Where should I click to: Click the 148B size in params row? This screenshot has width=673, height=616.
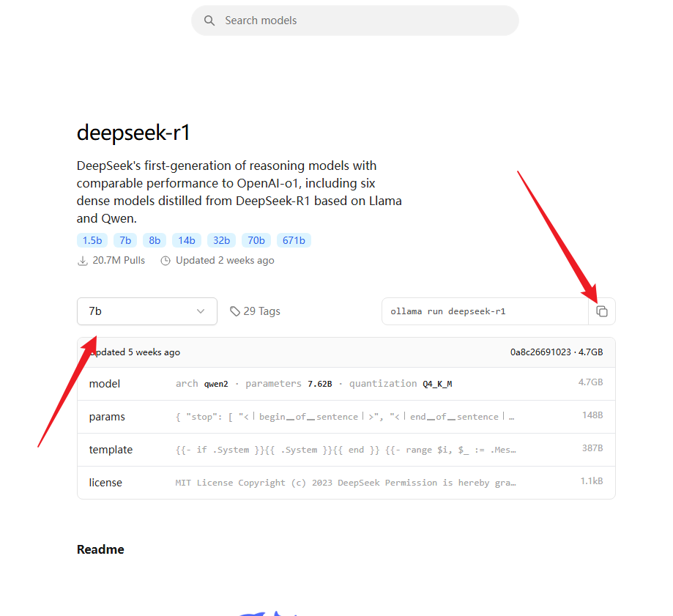pyautogui.click(x=592, y=415)
